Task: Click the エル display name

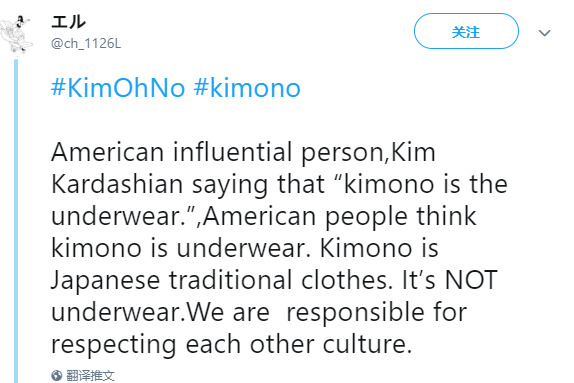Action: [68, 22]
